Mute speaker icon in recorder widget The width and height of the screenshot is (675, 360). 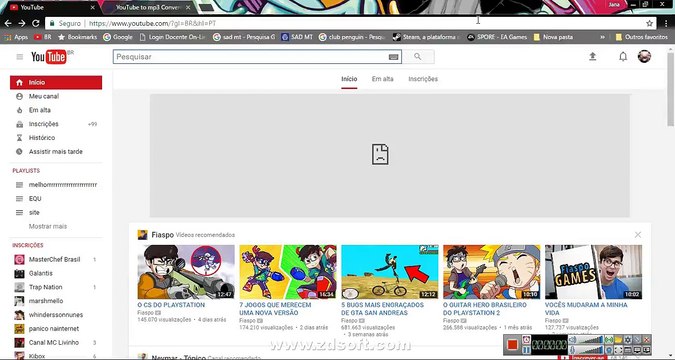point(573,339)
